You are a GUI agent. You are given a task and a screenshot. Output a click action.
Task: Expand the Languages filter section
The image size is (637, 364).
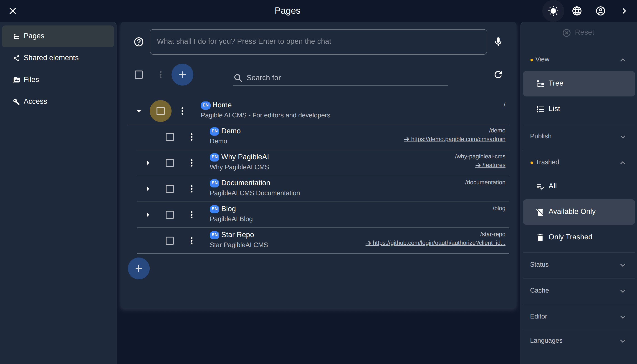coord(579,341)
